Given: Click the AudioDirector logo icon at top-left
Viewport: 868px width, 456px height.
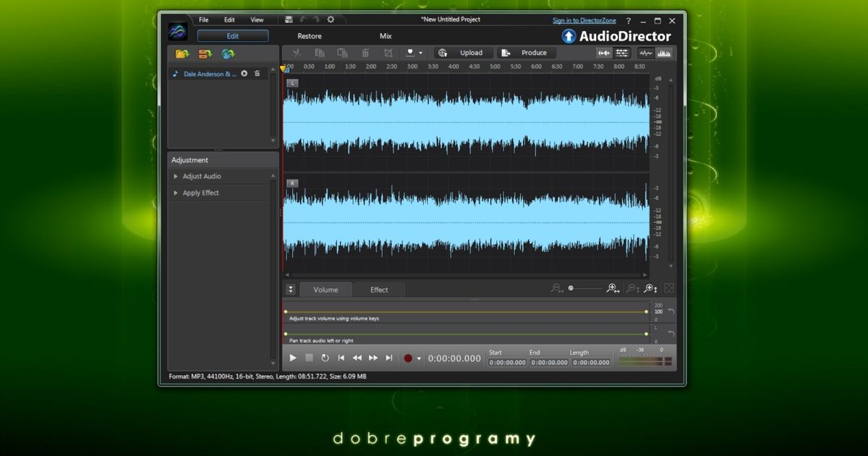Looking at the screenshot, I should click(x=178, y=31).
